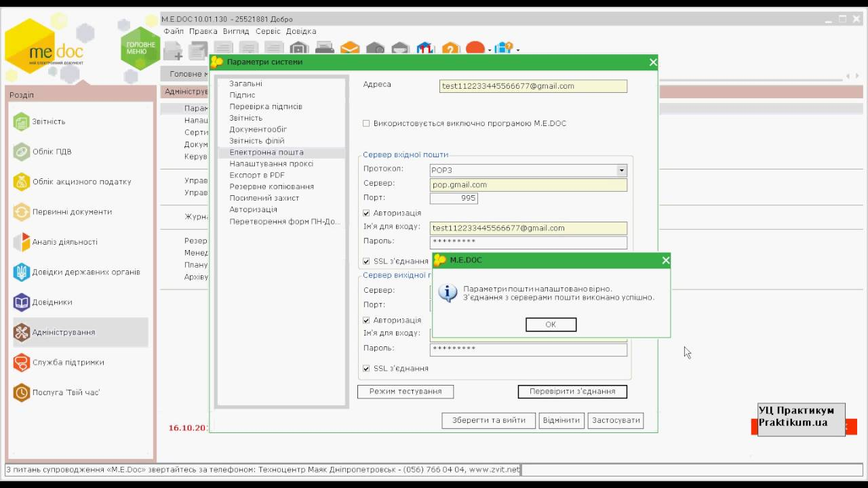Viewport: 868px width, 488px height.
Task: Click the Зберегти та вийти button
Action: pyautogui.click(x=488, y=420)
